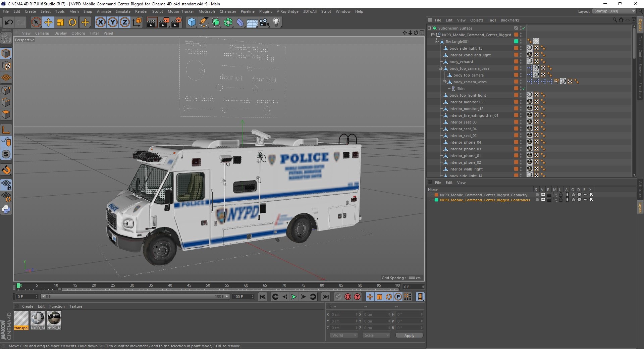This screenshot has height=349, width=644.
Task: Expand the body_top_camera_base node
Action: tap(440, 68)
